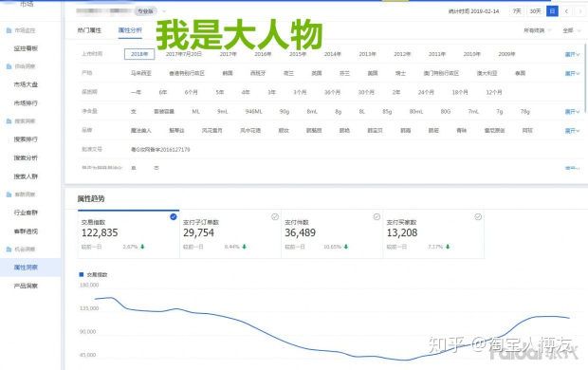588x370 pixels.
Task: Select 韩国 origin filter
Action: coord(228,73)
